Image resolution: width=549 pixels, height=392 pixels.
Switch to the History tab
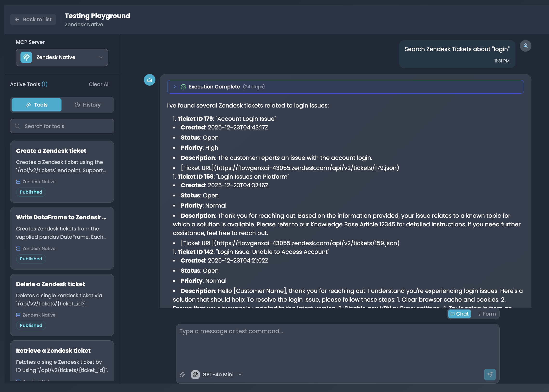click(87, 105)
